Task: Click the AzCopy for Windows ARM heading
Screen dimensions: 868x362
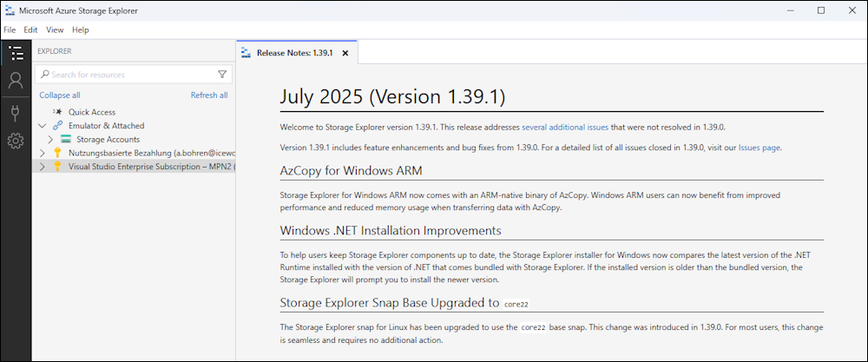Action: tap(351, 170)
